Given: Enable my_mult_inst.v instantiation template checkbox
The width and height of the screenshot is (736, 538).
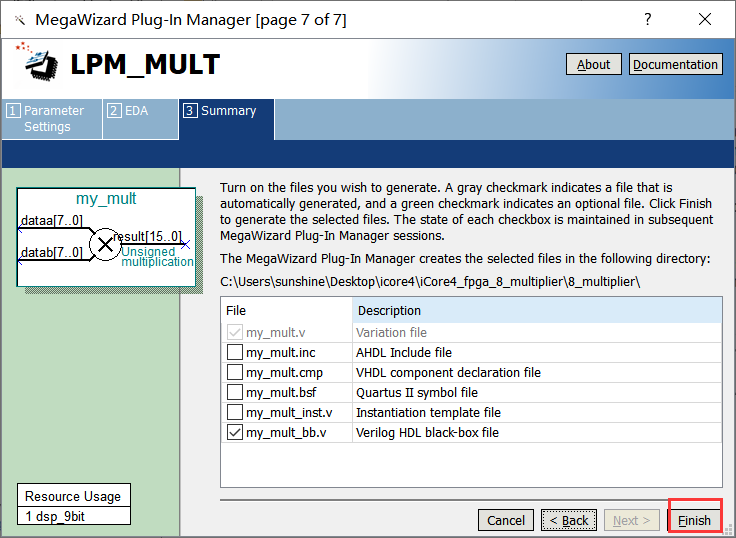Looking at the screenshot, I should [x=235, y=412].
